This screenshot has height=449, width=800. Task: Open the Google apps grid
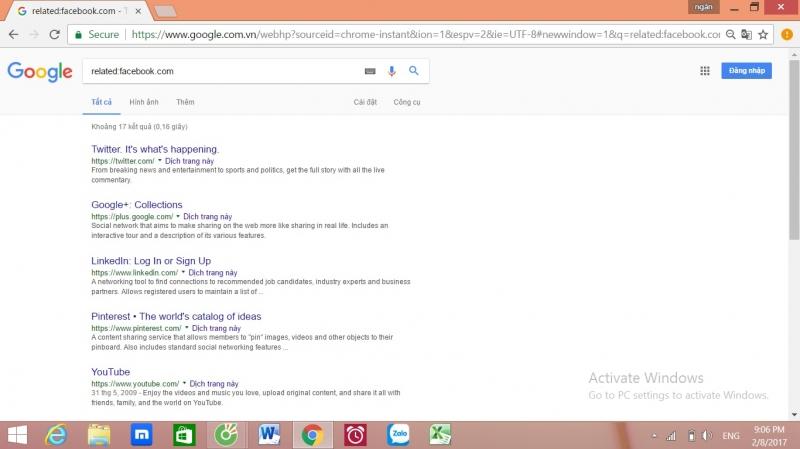704,71
